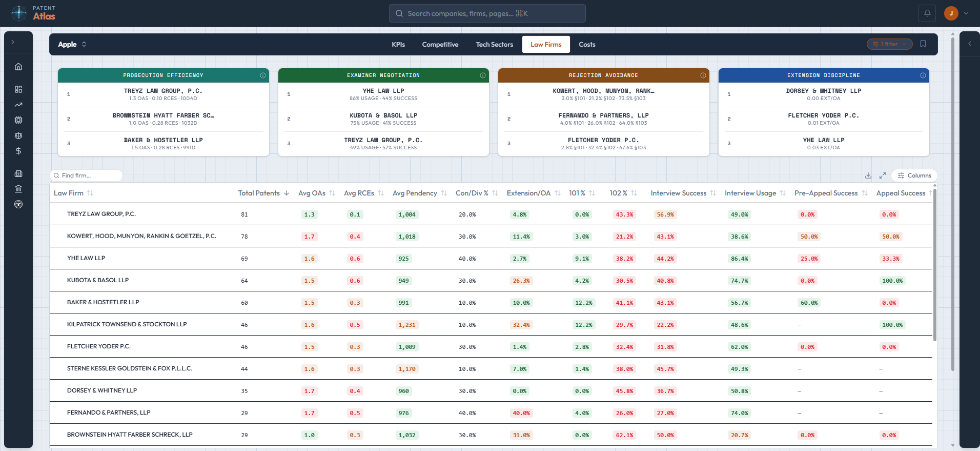Open the trending arrow icon in sidebar
The image size is (980, 451).
(x=18, y=105)
